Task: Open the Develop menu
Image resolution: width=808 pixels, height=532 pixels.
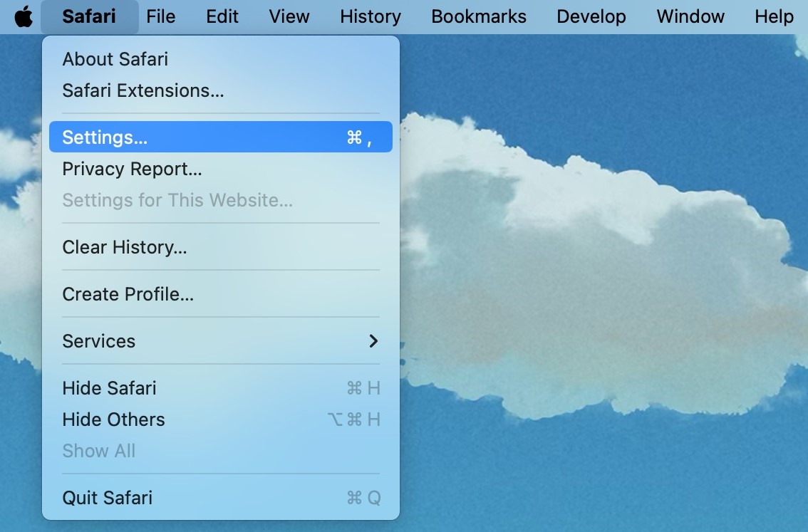Action: [591, 16]
